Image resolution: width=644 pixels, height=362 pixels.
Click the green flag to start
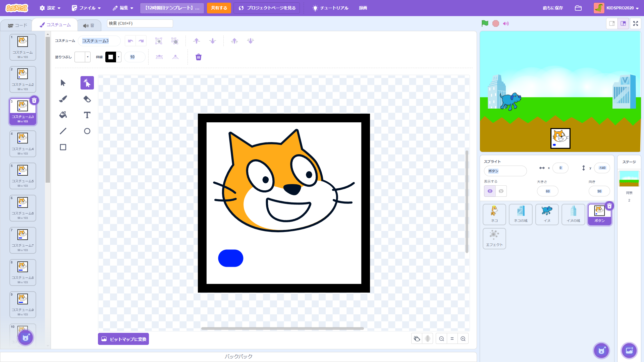[485, 23]
